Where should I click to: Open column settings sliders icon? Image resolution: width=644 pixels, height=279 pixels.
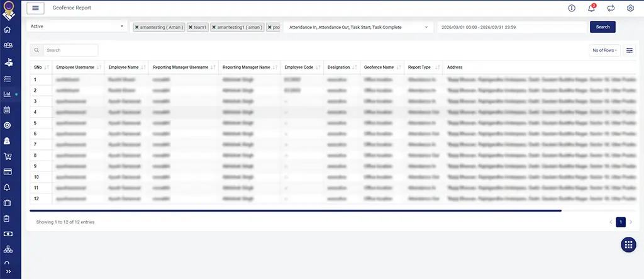point(629,50)
